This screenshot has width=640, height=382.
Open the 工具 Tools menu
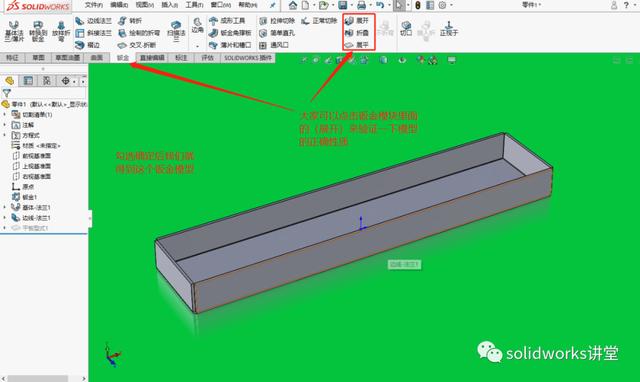[194, 5]
